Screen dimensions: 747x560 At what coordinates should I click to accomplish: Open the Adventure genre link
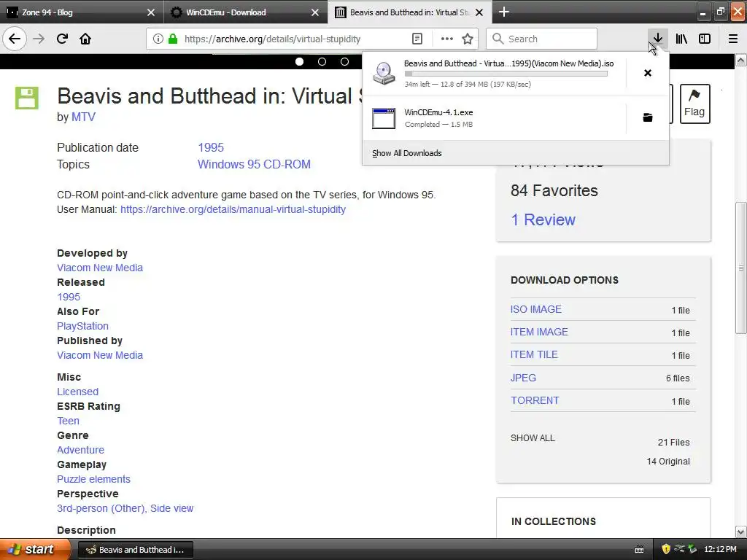tap(80, 450)
